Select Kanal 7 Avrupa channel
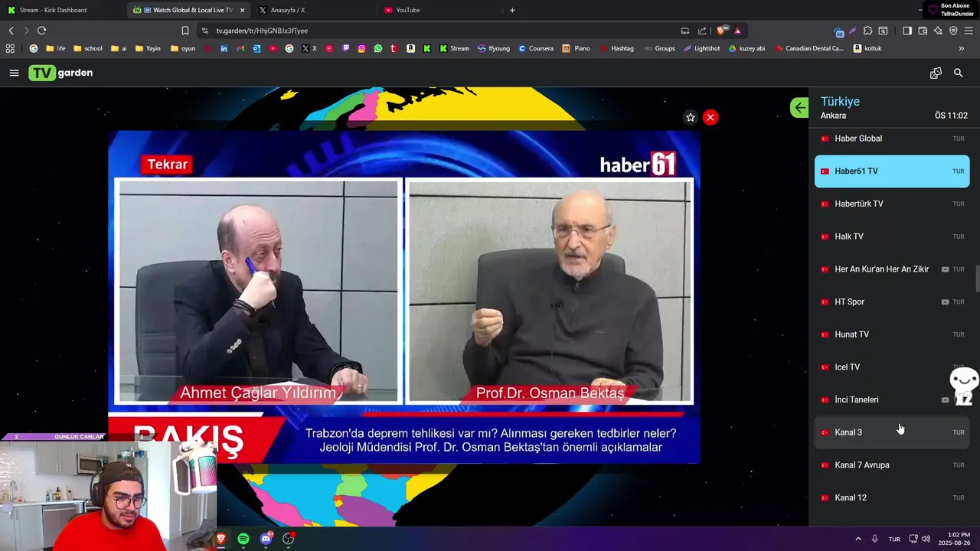 click(892, 465)
